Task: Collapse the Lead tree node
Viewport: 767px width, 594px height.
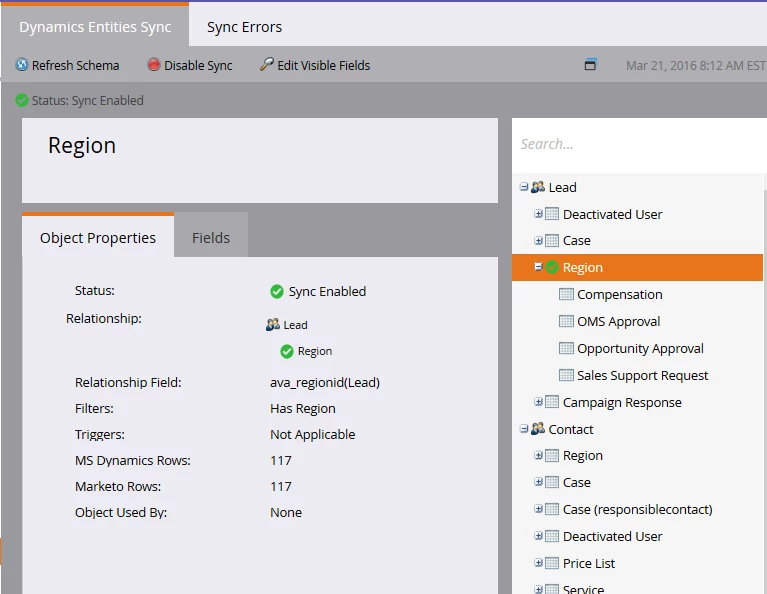Action: [524, 187]
